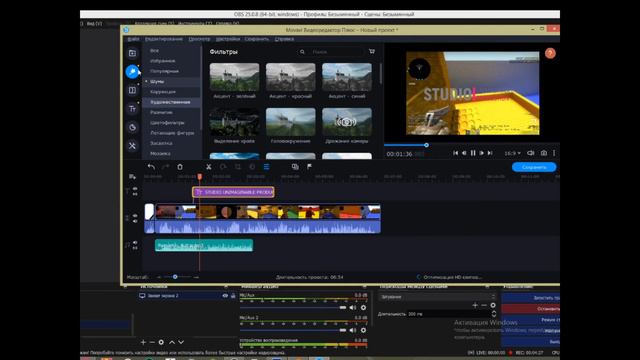Add a marker with the flag icon
The width and height of the screenshot is (640, 360).
click(309, 167)
